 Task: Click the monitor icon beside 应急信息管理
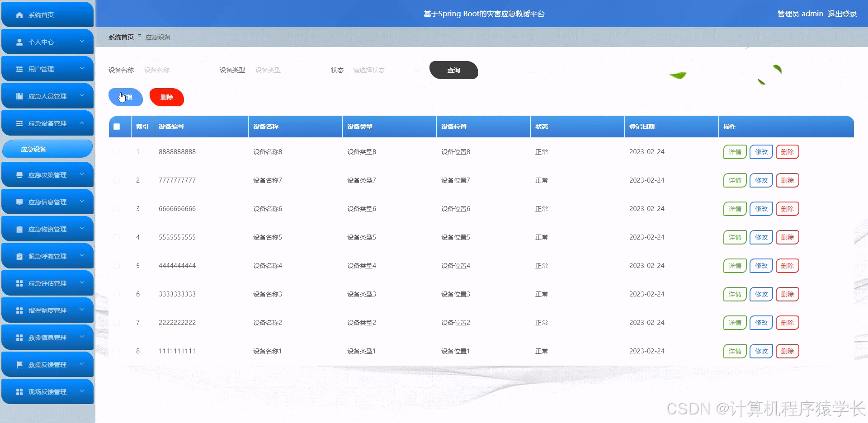pos(19,202)
